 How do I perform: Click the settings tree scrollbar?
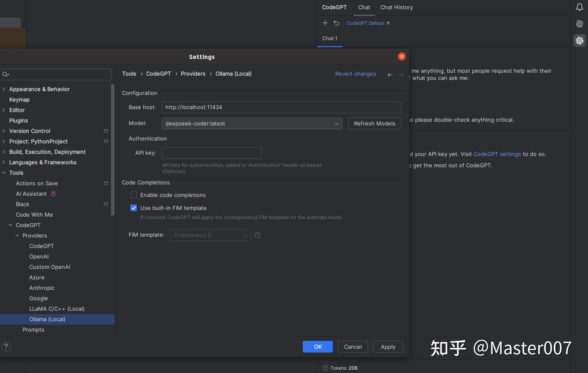pyautogui.click(x=113, y=150)
